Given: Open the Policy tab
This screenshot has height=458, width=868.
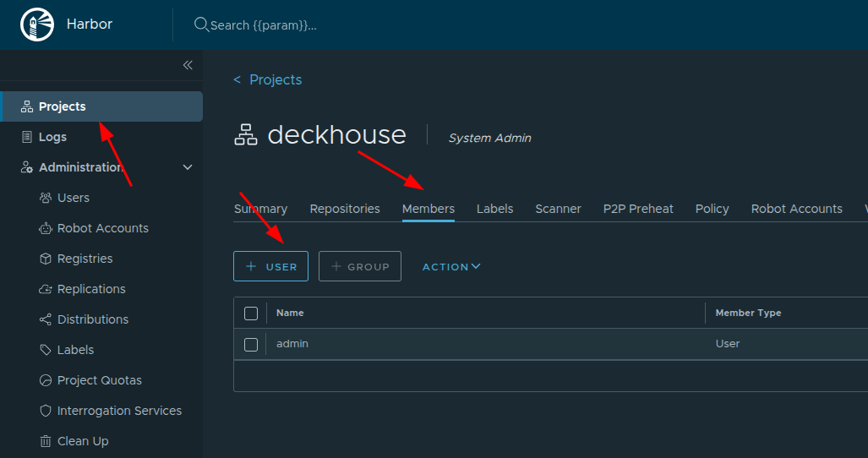Looking at the screenshot, I should (712, 209).
